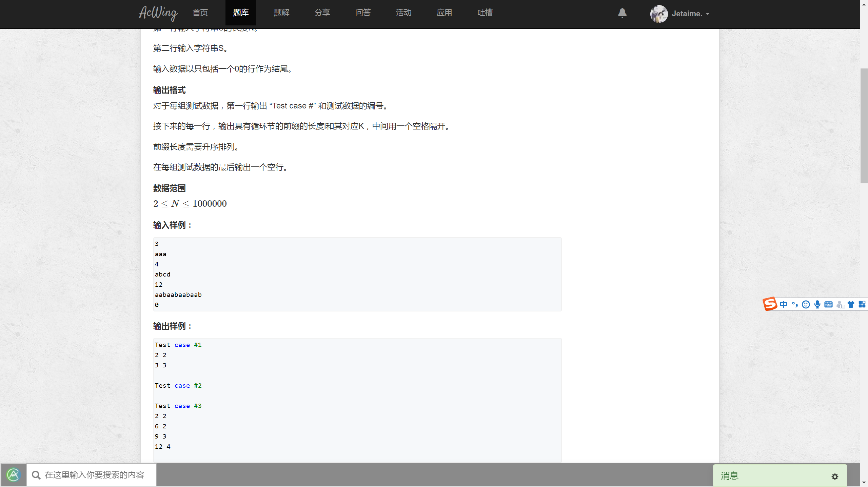Start voice input from the Sogou toolbar
This screenshot has height=487, width=868.
(817, 304)
